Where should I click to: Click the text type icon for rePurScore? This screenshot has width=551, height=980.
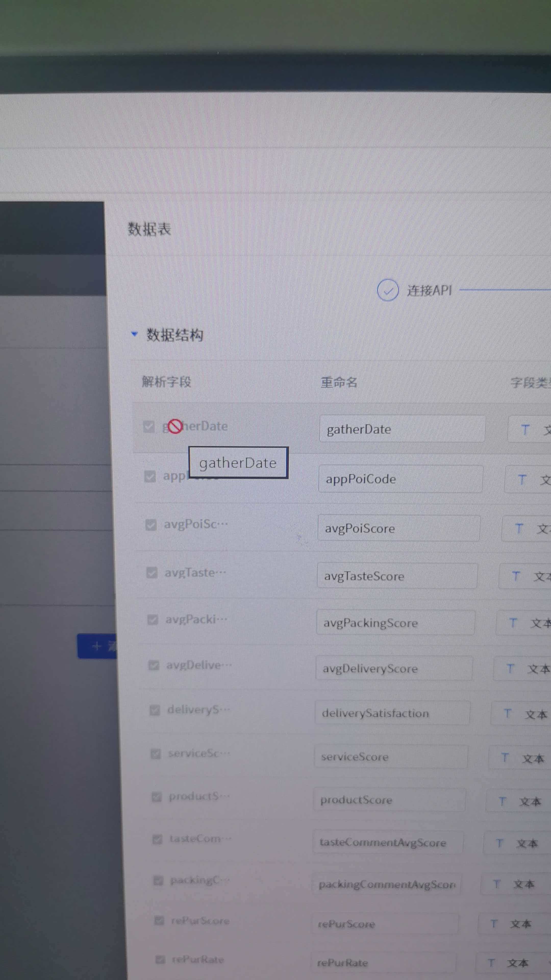[x=494, y=923]
